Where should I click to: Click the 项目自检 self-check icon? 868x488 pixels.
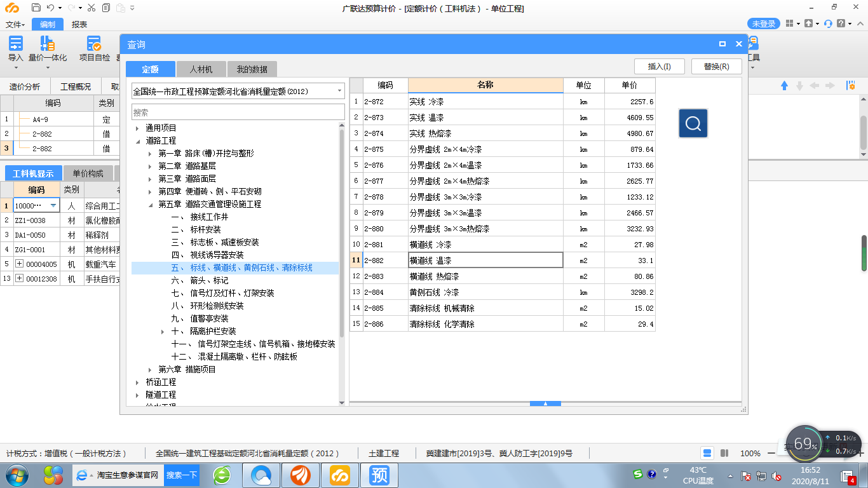point(94,43)
